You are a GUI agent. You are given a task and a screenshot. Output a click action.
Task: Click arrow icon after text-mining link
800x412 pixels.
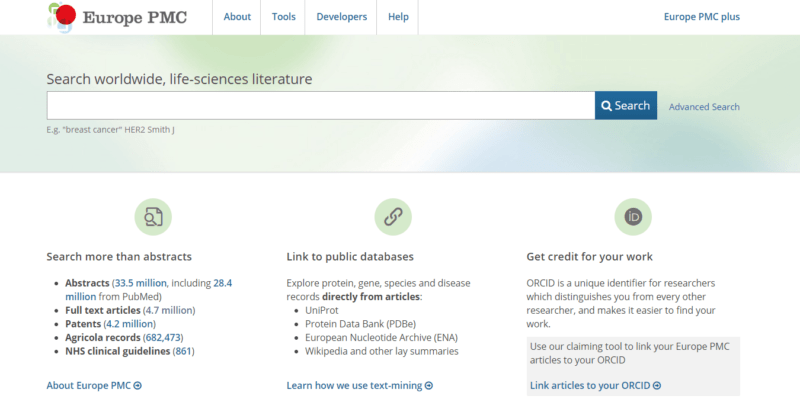point(429,386)
